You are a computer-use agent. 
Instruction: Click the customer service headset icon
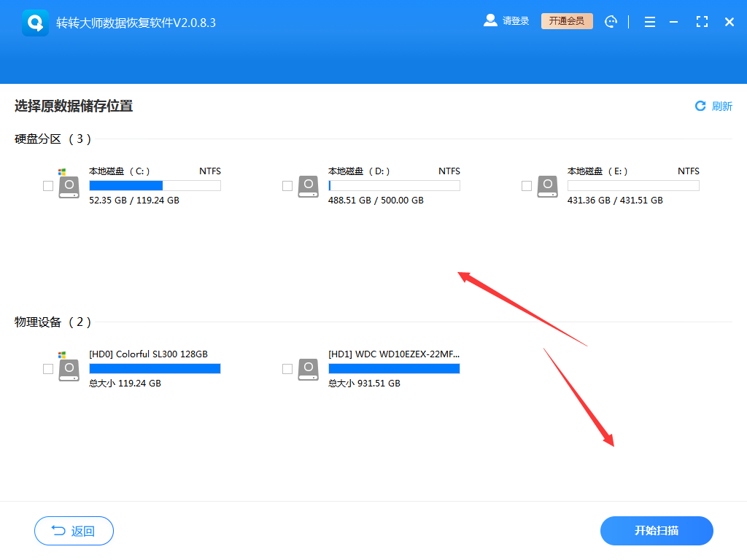[611, 21]
